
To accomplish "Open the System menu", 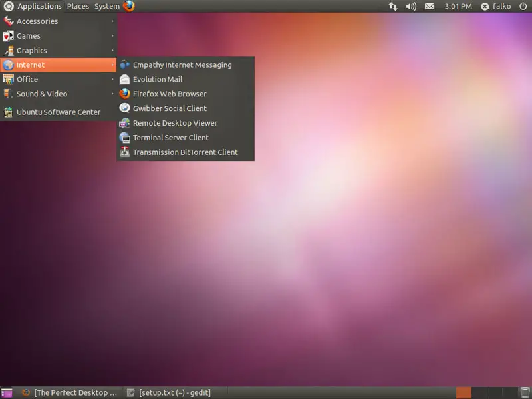I will click(x=107, y=6).
